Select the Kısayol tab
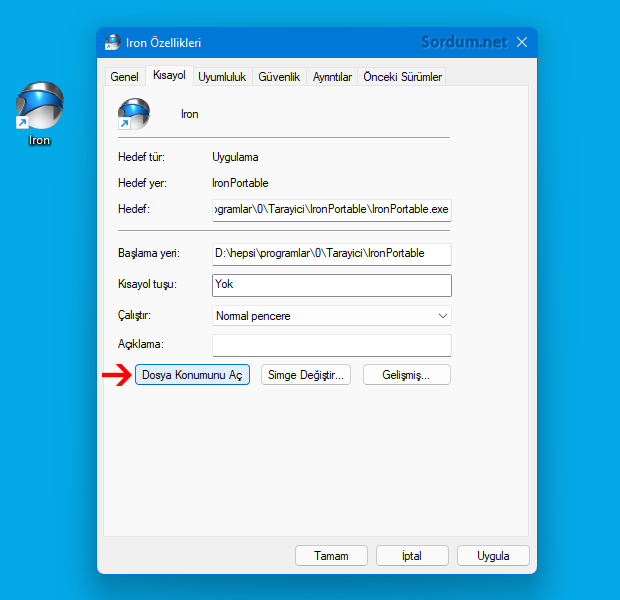This screenshot has height=600, width=620. [x=169, y=75]
